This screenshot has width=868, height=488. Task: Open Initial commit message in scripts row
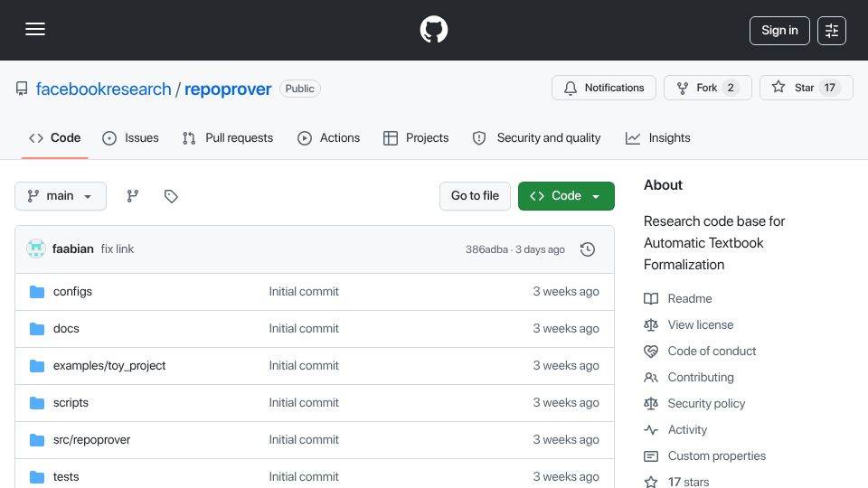point(304,403)
